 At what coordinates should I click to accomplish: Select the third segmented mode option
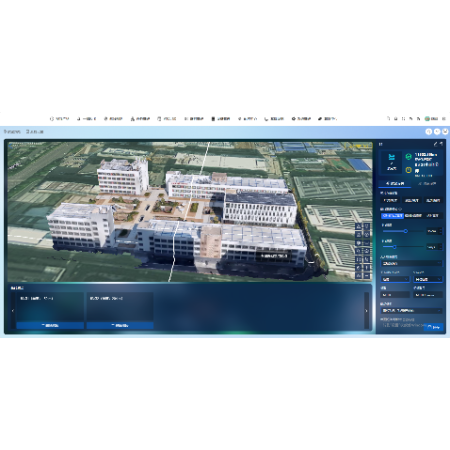tap(433, 216)
